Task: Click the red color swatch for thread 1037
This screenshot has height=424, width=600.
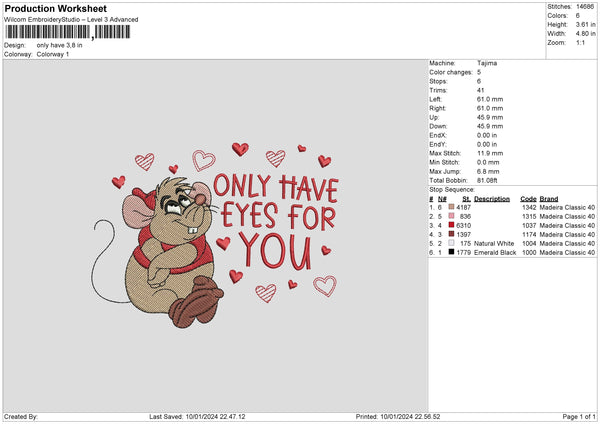Action: (451, 225)
